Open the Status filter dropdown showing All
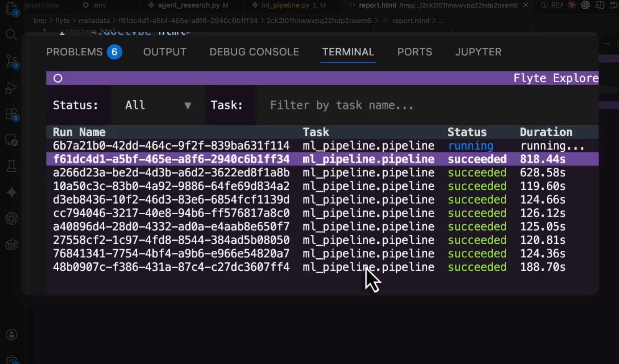 pos(158,105)
